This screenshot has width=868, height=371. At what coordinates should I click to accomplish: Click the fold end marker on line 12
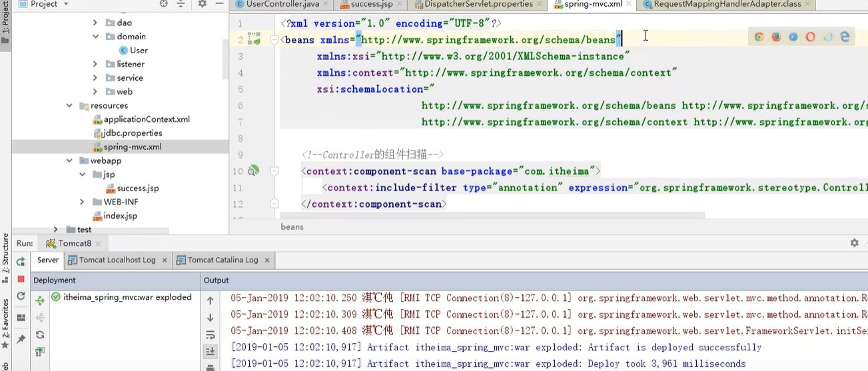pos(274,204)
